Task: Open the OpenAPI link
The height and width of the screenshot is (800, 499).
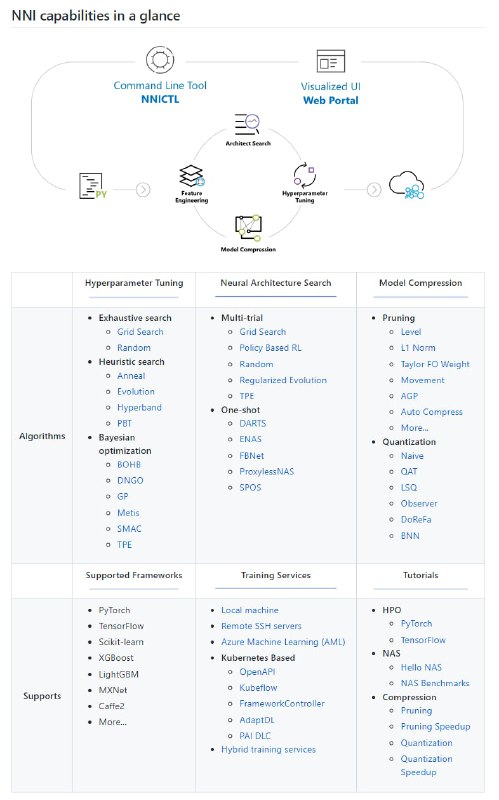Action: 257,671
